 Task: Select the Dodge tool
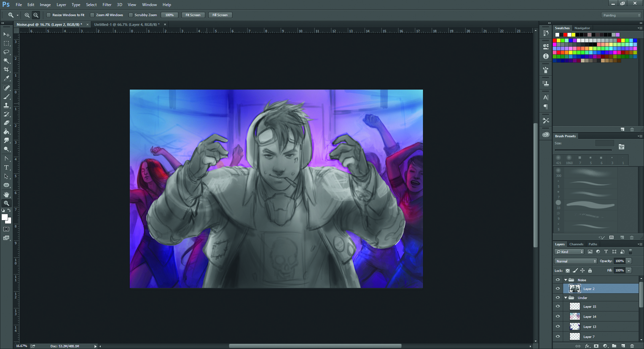coord(6,149)
